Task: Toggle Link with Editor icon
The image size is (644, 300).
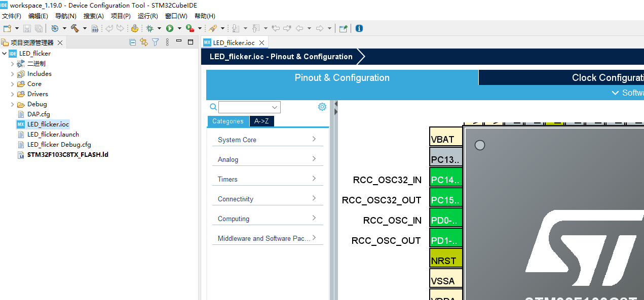Action: click(x=144, y=42)
